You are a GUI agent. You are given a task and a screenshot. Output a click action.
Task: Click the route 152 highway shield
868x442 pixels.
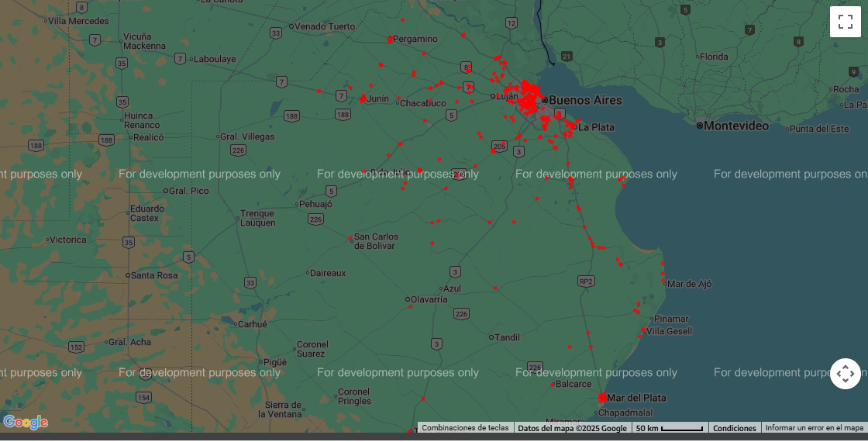(76, 347)
